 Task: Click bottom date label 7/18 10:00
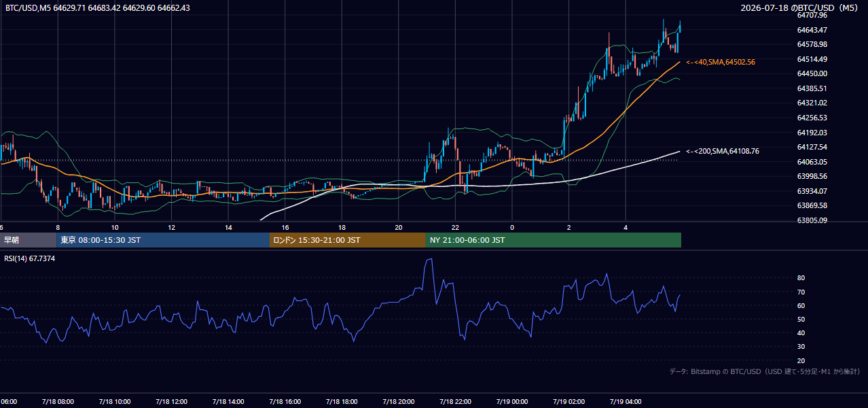(x=115, y=402)
